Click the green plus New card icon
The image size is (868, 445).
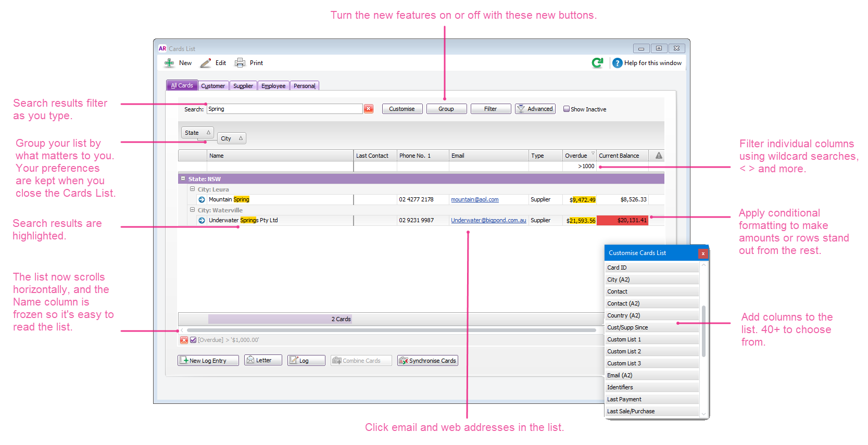169,63
